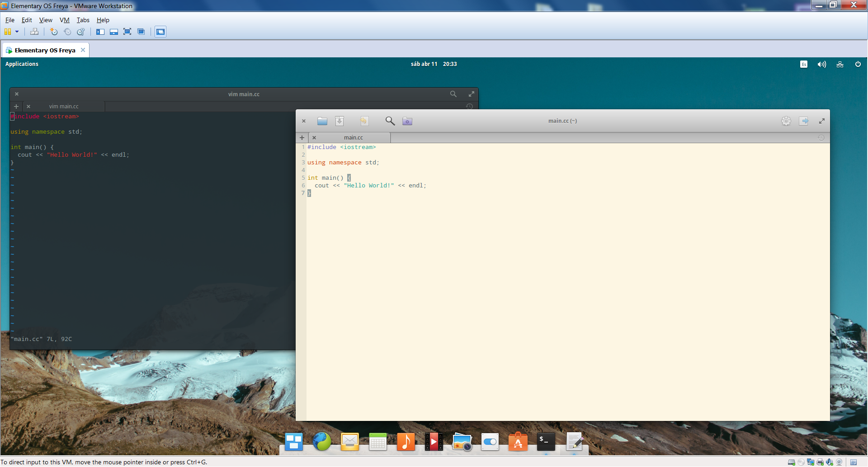Image resolution: width=868 pixels, height=467 pixels.
Task: Click the purple folder icon in the editor toolbar
Action: click(x=407, y=121)
